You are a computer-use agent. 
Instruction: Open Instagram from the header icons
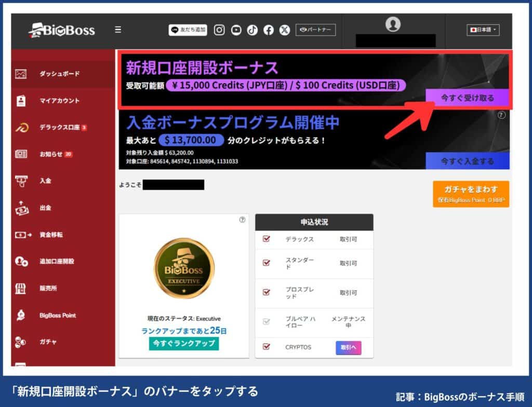point(219,30)
